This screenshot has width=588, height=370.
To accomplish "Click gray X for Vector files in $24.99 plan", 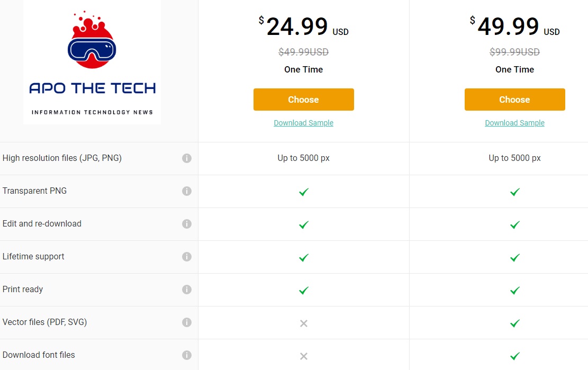I will point(304,323).
